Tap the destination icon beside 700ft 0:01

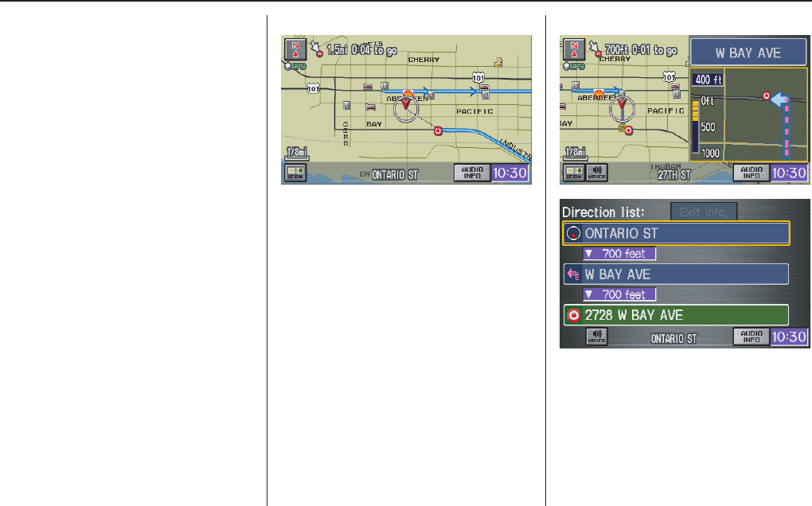595,49
